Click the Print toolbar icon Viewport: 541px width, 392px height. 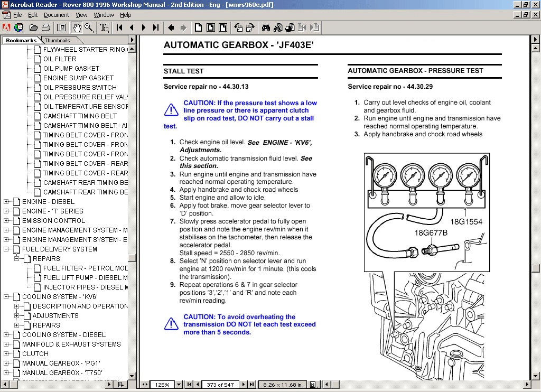tap(46, 27)
